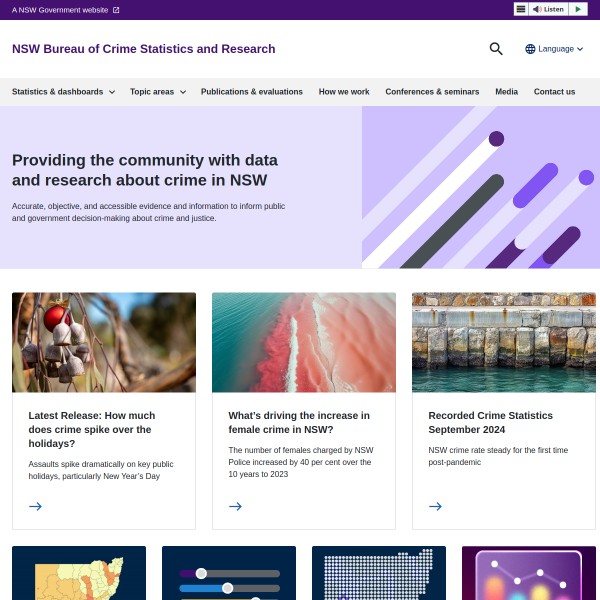Click the sliders graphic tile
Screen dimensions: 600x600
[229, 573]
